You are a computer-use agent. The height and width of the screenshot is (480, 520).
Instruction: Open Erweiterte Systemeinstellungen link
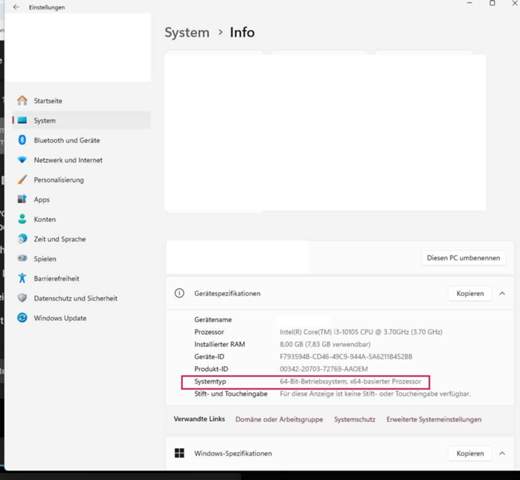pos(434,419)
